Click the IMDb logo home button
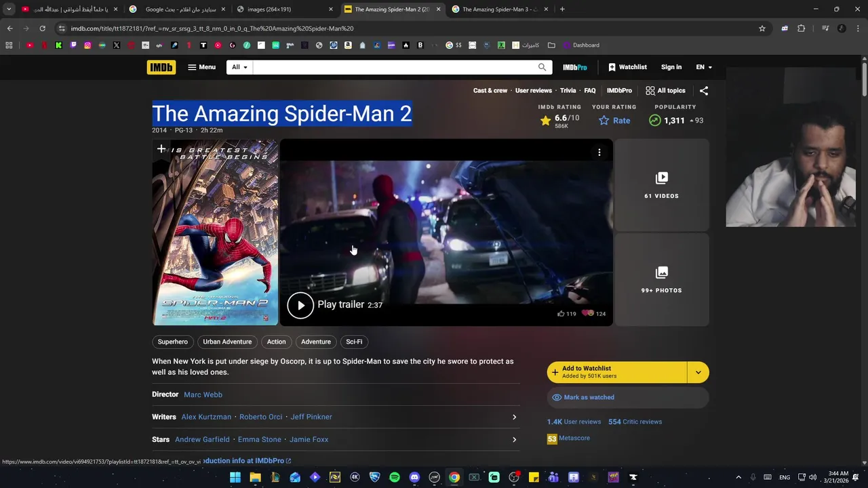 (x=161, y=67)
